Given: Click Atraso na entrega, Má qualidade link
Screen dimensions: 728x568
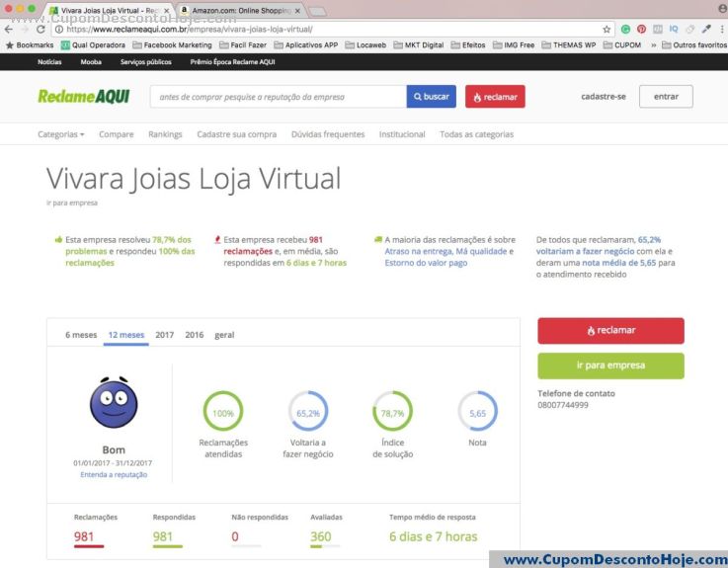Looking at the screenshot, I should click(x=445, y=251).
